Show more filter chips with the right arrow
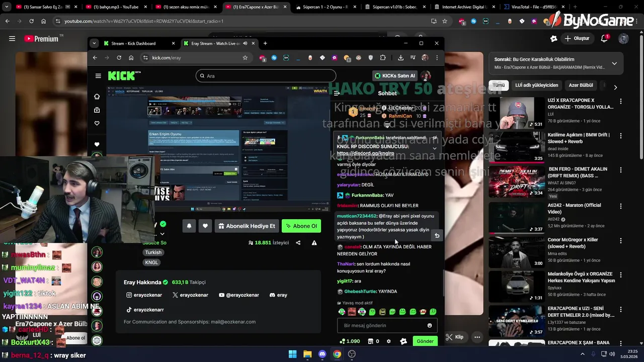The width and height of the screenshot is (644, 362). (615, 87)
